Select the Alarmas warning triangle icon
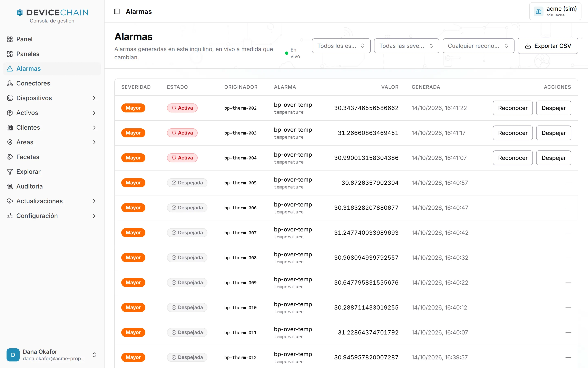The width and height of the screenshot is (588, 368). 10,69
